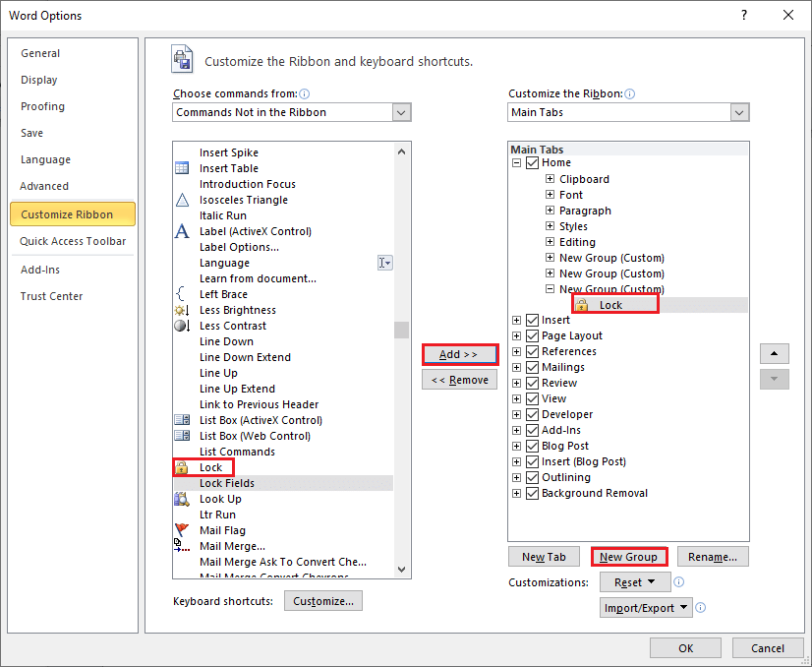
Task: Select the Look Up command icon
Action: [x=181, y=499]
